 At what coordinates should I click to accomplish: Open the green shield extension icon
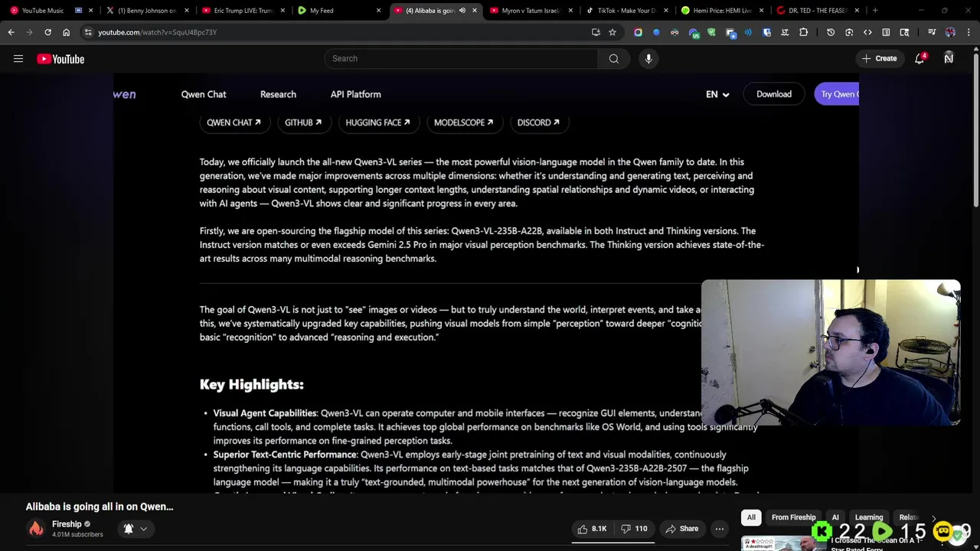click(711, 32)
